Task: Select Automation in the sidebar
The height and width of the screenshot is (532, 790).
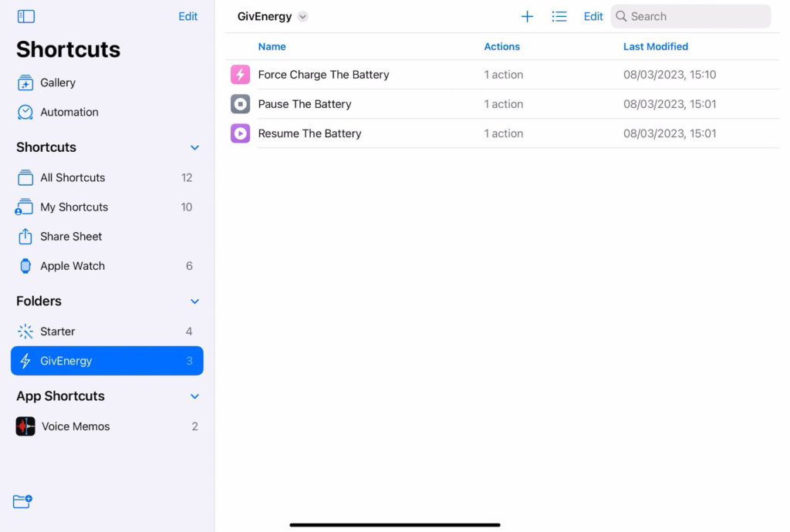Action: click(x=106, y=112)
